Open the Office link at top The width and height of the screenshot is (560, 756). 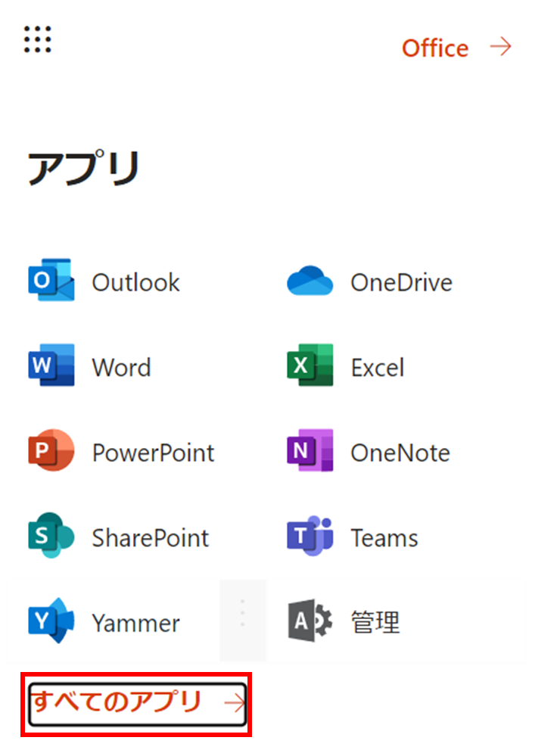435,48
